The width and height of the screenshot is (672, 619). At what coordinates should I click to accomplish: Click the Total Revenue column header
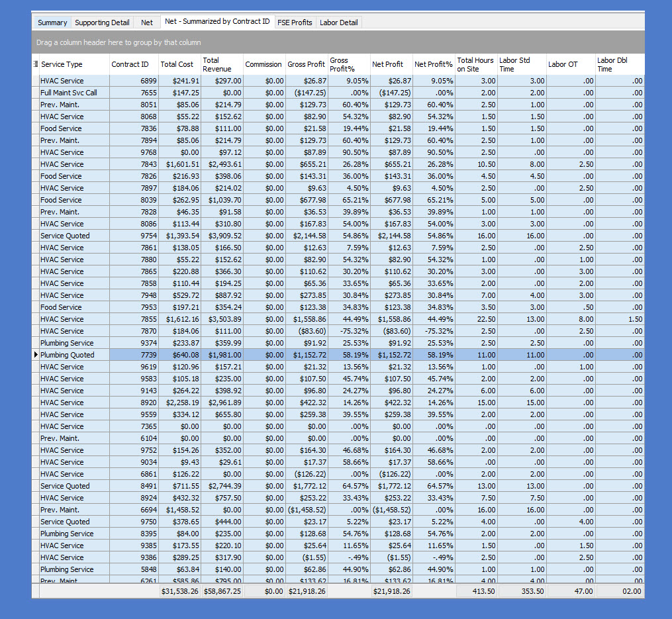222,64
